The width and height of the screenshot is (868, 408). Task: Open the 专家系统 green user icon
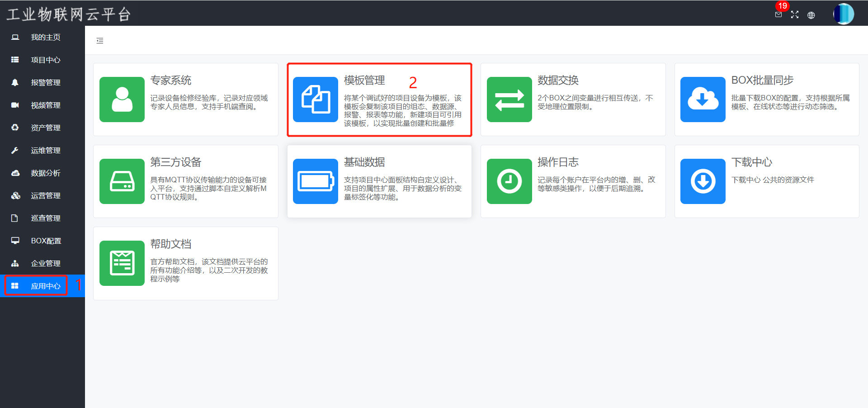tap(122, 100)
